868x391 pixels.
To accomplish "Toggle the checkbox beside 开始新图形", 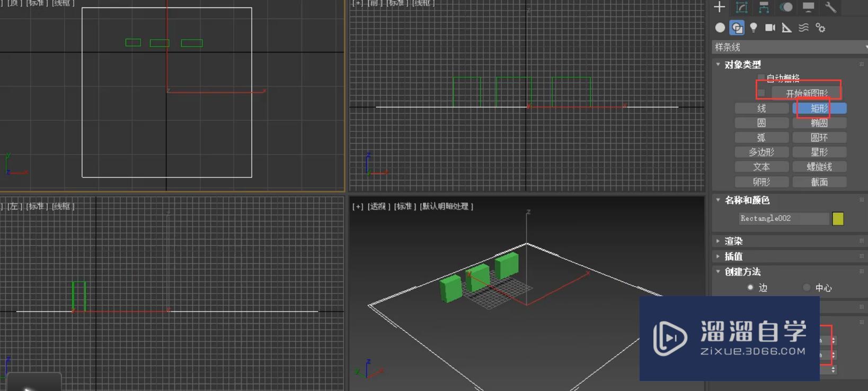I will tap(761, 93).
